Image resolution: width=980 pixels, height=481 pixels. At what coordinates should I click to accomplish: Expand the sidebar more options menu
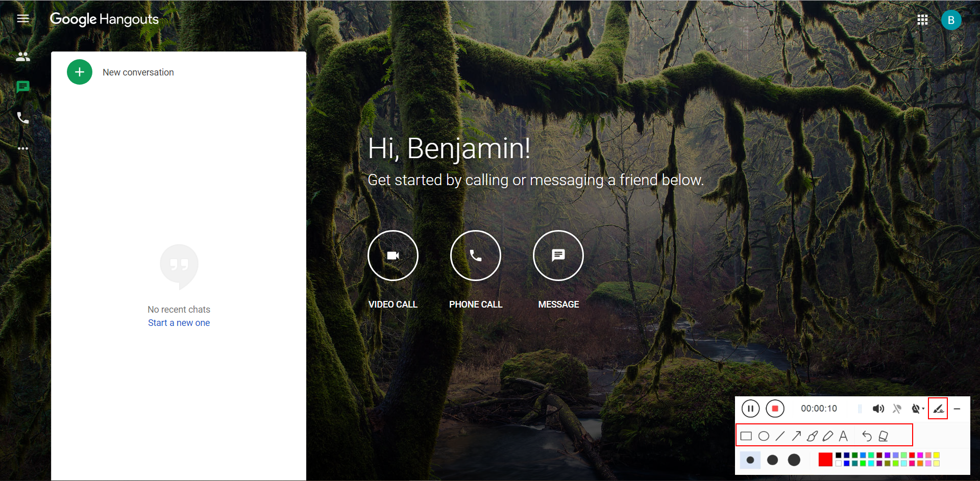pos(23,148)
